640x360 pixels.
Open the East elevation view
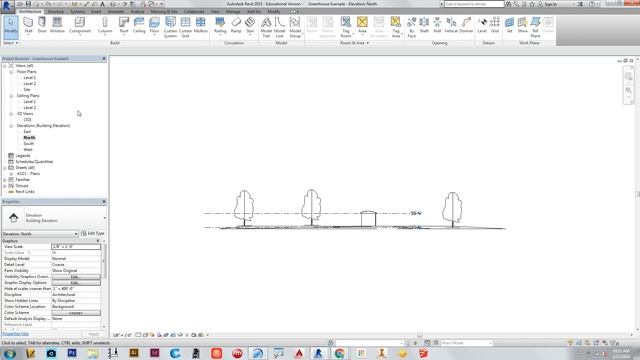pos(27,132)
